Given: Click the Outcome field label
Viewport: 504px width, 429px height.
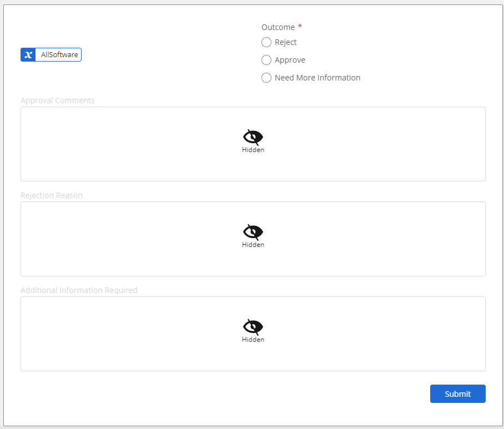Looking at the screenshot, I should tap(278, 27).
